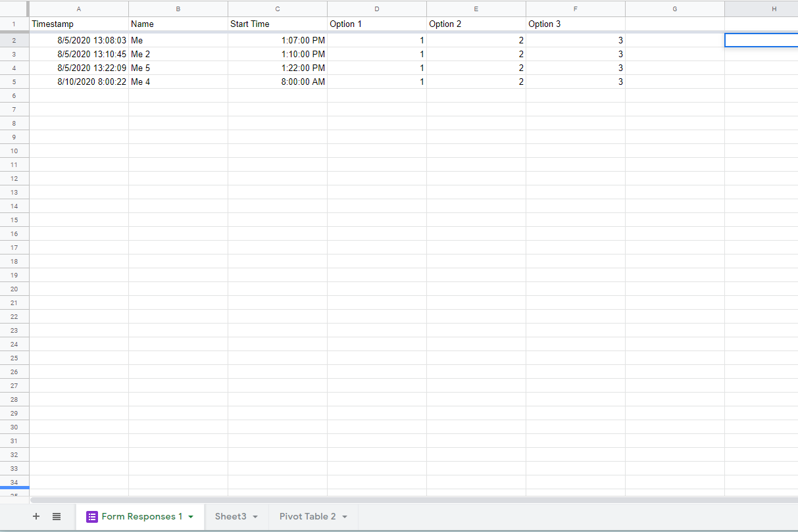Select row 5 by its row number

coord(14,82)
